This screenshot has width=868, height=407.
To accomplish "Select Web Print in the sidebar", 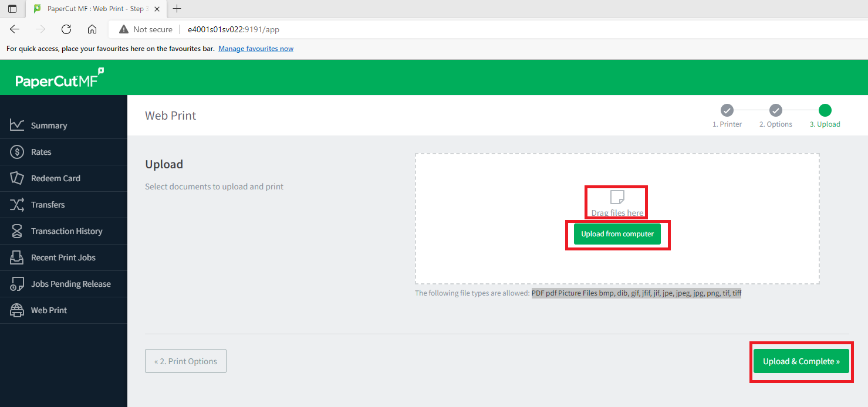I will tap(63, 310).
